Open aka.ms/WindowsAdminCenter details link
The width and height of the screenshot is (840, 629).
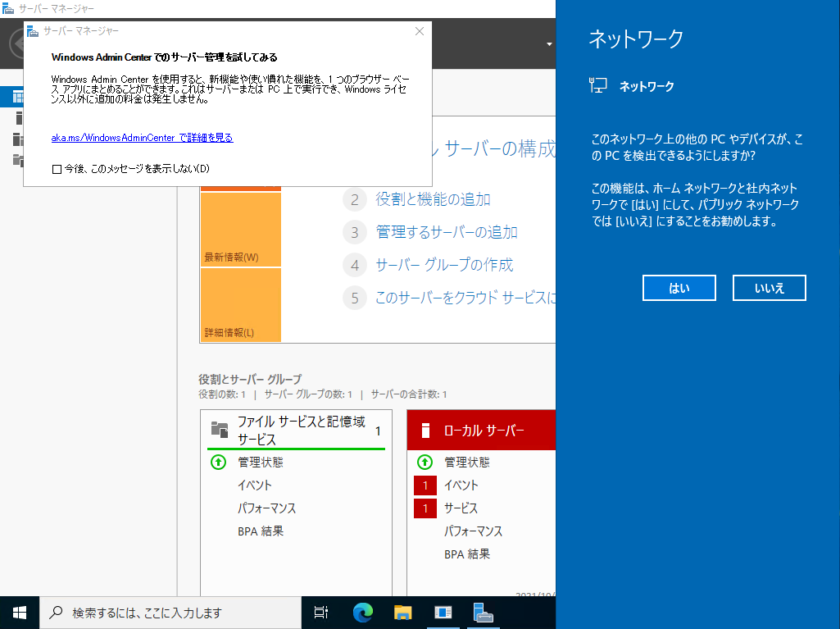coord(142,138)
